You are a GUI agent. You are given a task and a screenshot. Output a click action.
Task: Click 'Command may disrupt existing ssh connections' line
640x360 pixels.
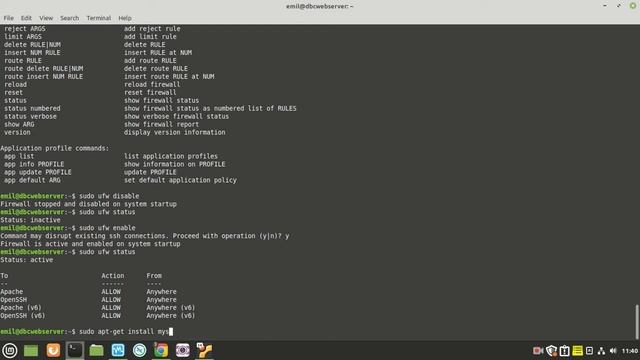tap(145, 236)
